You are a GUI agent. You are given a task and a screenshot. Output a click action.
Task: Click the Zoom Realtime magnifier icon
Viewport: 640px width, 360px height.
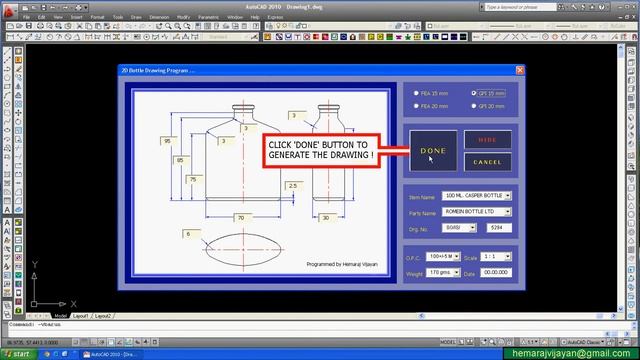click(168, 26)
